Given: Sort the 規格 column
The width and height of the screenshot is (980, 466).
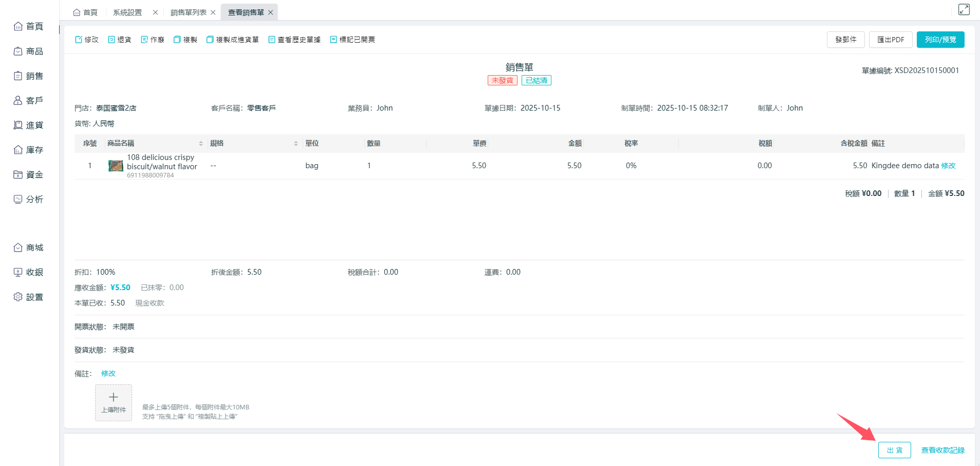Looking at the screenshot, I should click(x=296, y=144).
